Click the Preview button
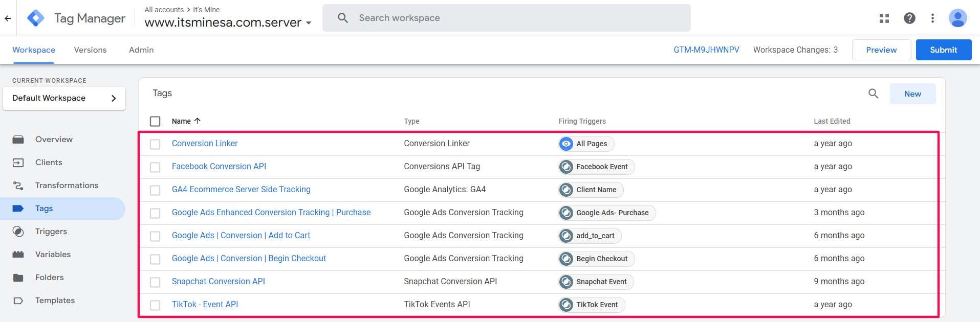 coord(881,50)
